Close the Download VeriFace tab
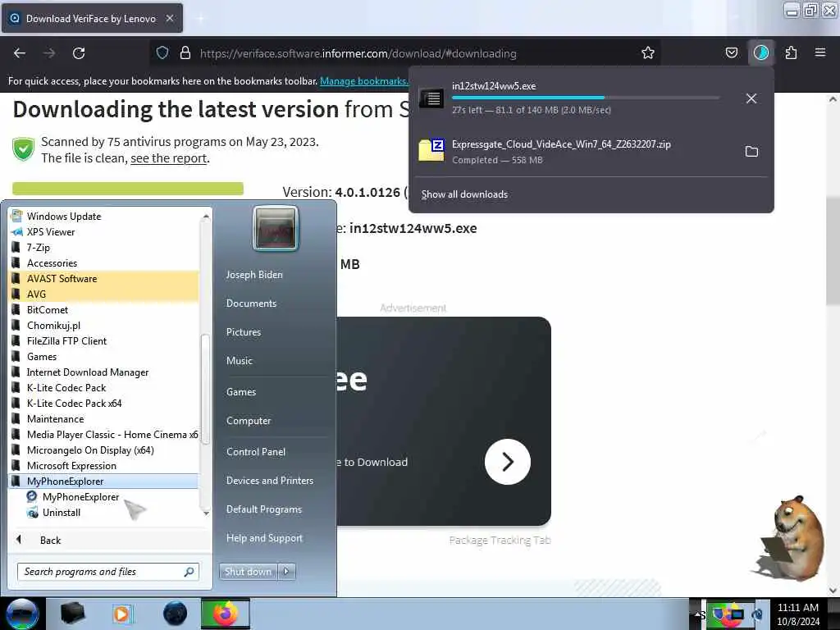Screen dimensions: 840x630 tap(169, 18)
